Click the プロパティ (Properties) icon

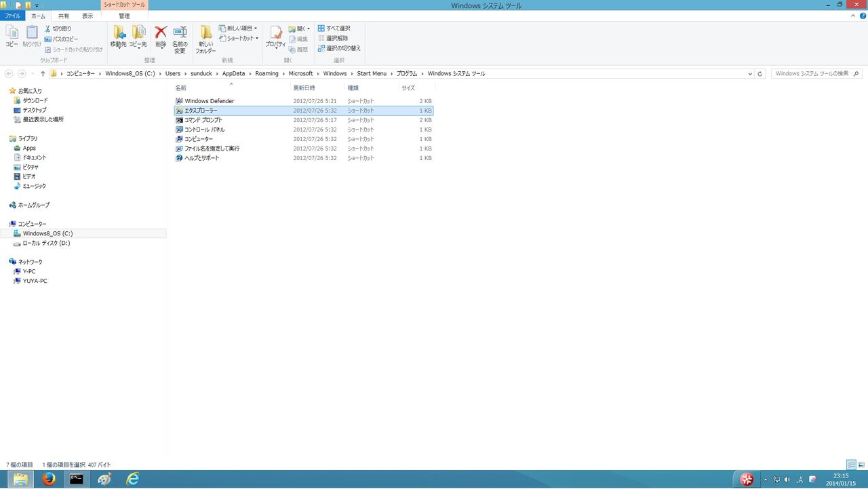275,37
